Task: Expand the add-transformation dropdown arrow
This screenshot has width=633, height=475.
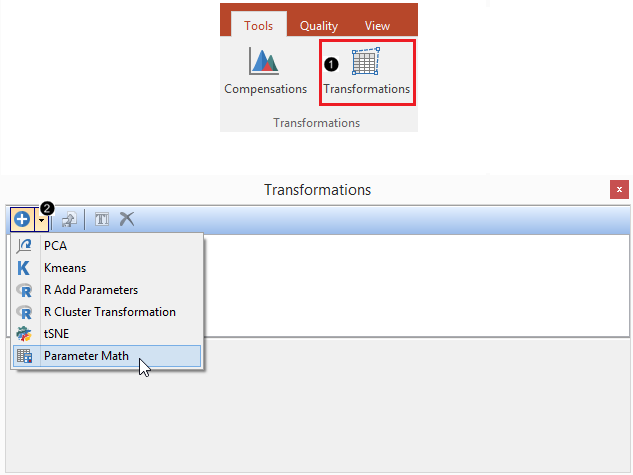Action: pyautogui.click(x=41, y=219)
